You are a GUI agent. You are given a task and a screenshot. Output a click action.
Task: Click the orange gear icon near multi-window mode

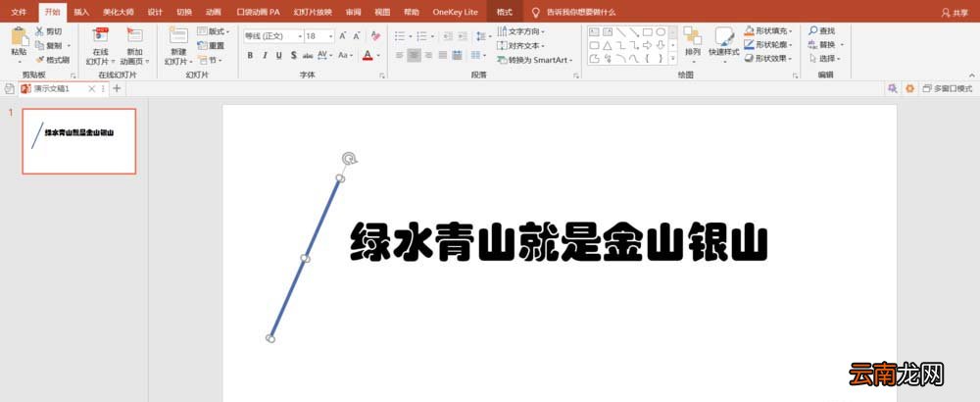click(910, 89)
